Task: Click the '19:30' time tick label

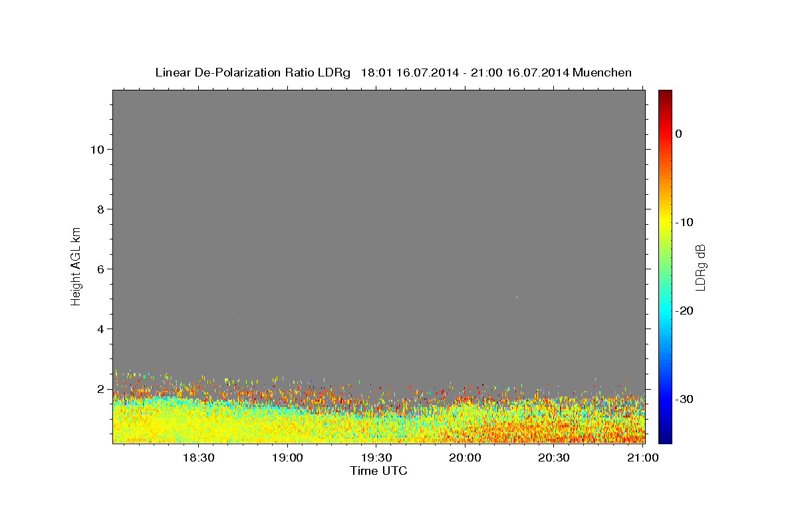Action: [x=376, y=458]
